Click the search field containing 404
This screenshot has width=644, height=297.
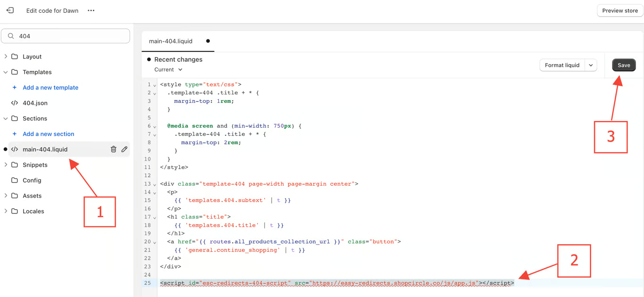click(x=66, y=36)
